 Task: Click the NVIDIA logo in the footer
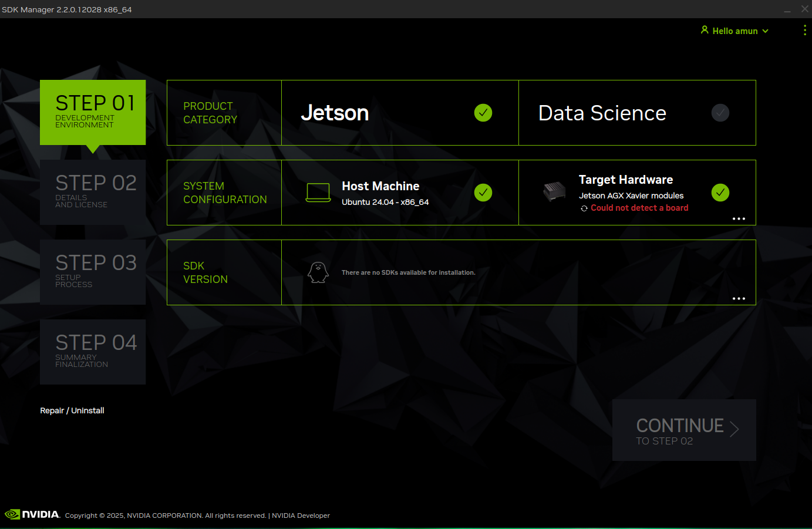[32, 514]
